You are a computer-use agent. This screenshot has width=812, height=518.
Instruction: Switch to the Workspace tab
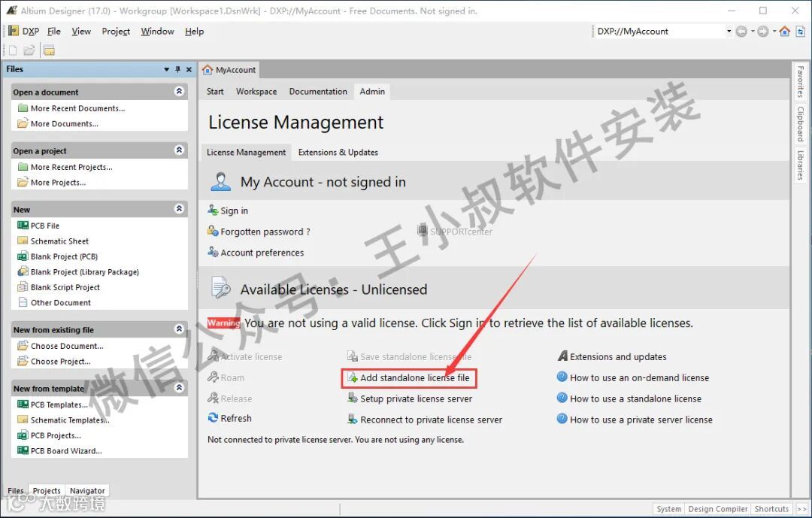(x=256, y=92)
